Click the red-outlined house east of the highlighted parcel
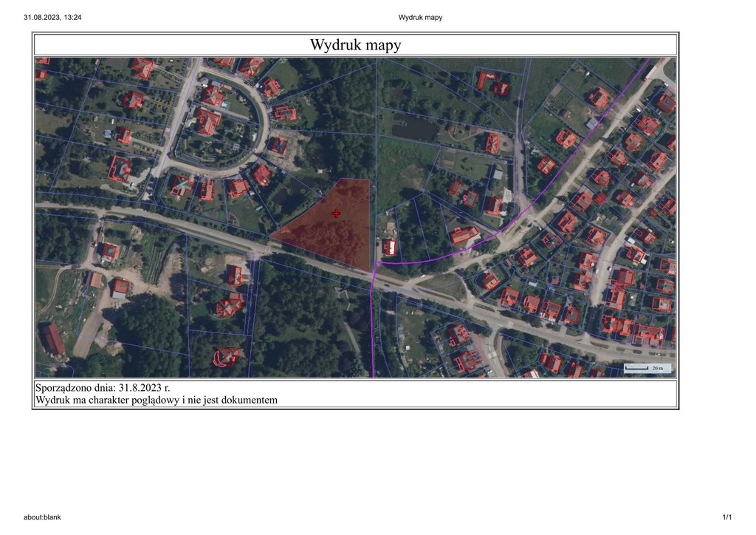Viewport: 756px width, 535px height. click(389, 247)
